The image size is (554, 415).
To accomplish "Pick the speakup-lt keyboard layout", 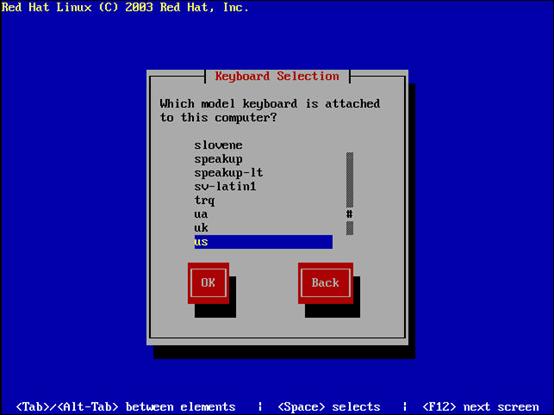I will tap(263, 173).
